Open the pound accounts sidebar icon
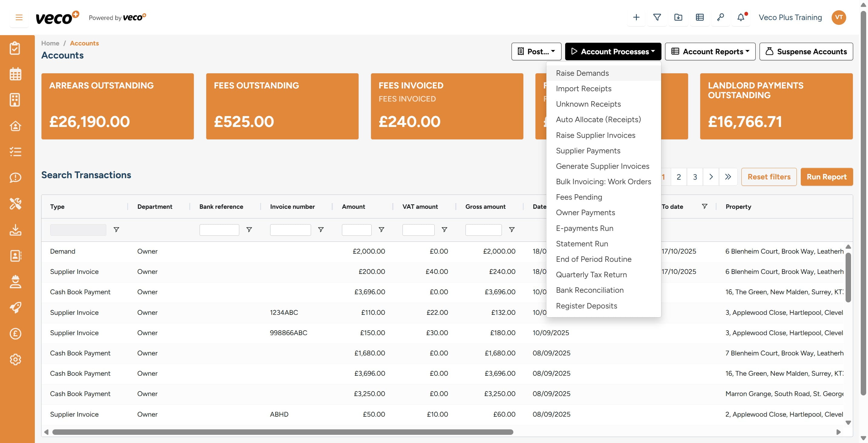The height and width of the screenshot is (443, 868). click(15, 334)
